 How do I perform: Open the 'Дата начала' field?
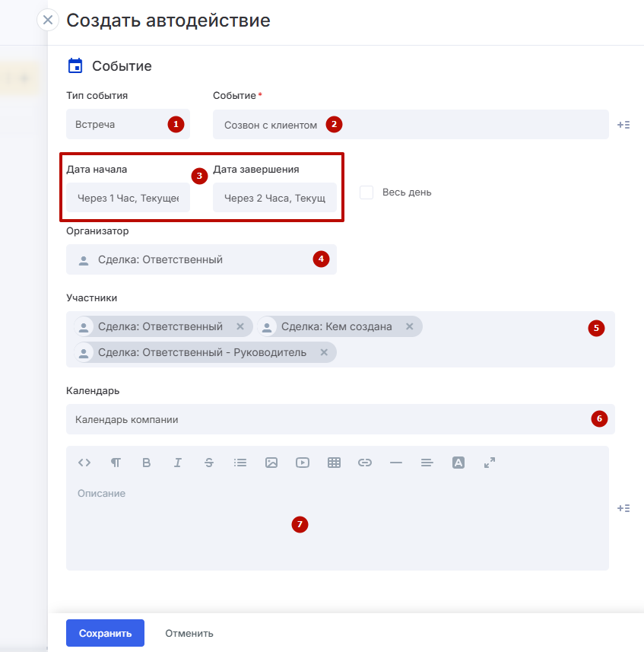pyautogui.click(x=128, y=198)
